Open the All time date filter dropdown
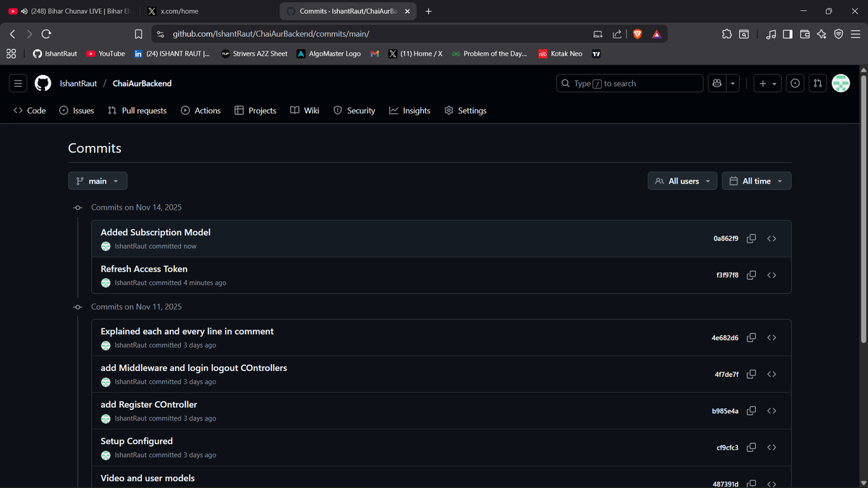Screen dimensions: 868x488 [757, 181]
